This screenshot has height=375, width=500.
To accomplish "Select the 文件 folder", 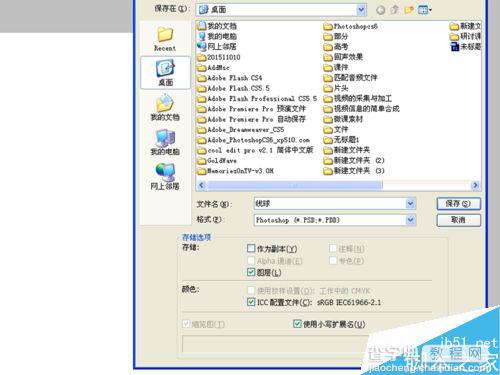I will [336, 129].
